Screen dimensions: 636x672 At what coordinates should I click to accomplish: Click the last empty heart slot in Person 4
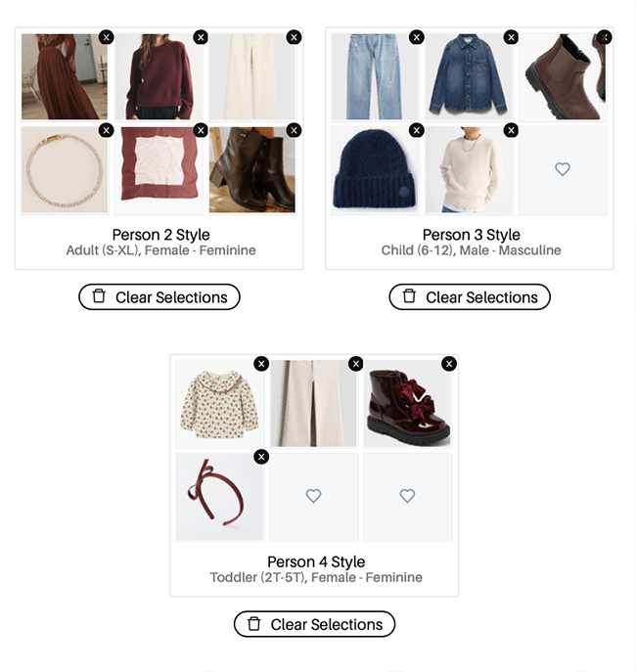(x=408, y=496)
